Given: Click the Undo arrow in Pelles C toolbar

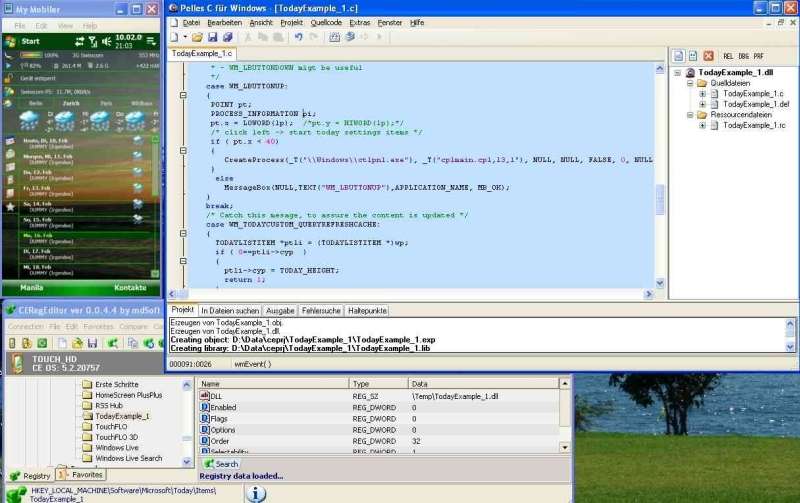Looking at the screenshot, I should click(298, 37).
